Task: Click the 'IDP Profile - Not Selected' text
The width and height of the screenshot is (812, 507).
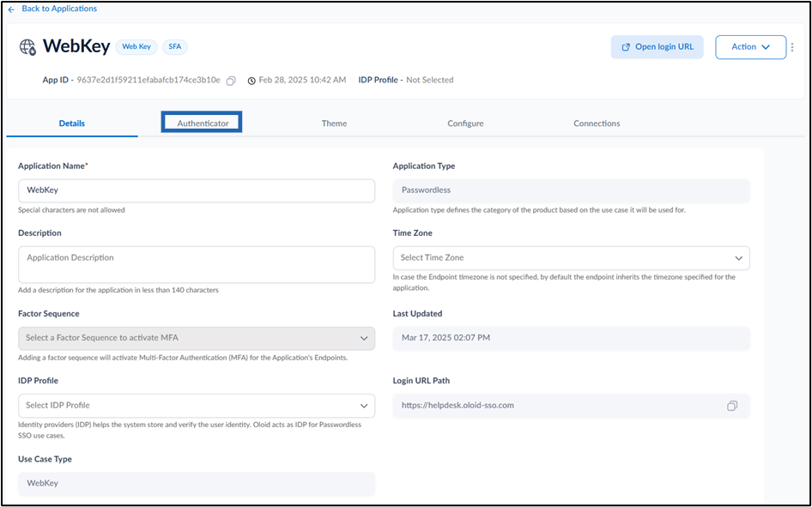Action: point(406,80)
